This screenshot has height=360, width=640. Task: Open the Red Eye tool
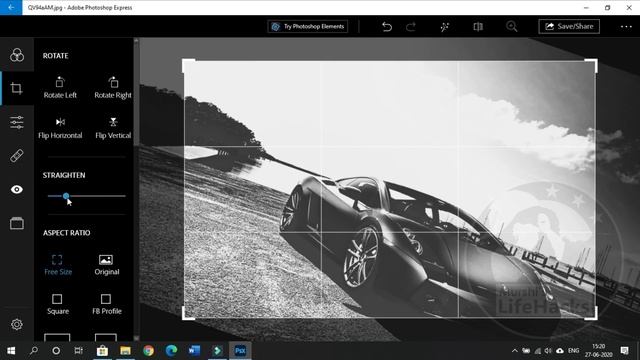tap(17, 189)
